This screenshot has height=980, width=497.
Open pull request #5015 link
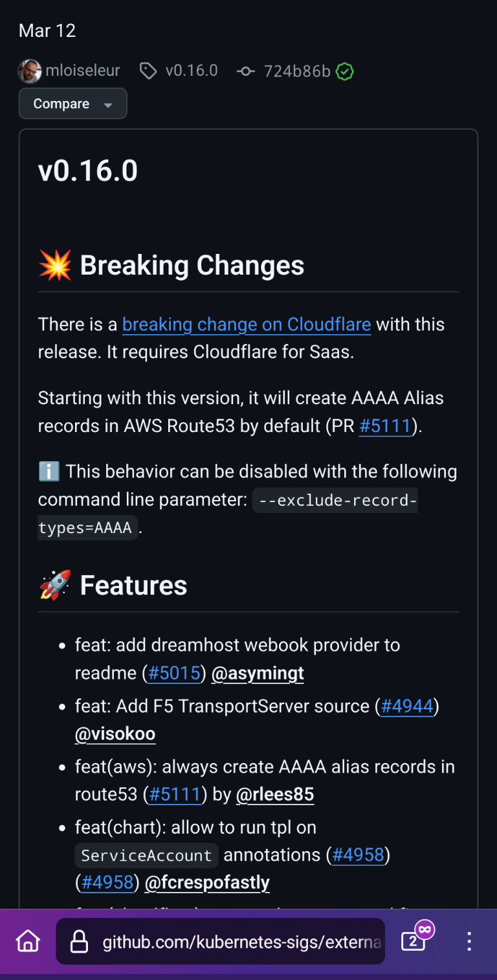pyautogui.click(x=174, y=673)
